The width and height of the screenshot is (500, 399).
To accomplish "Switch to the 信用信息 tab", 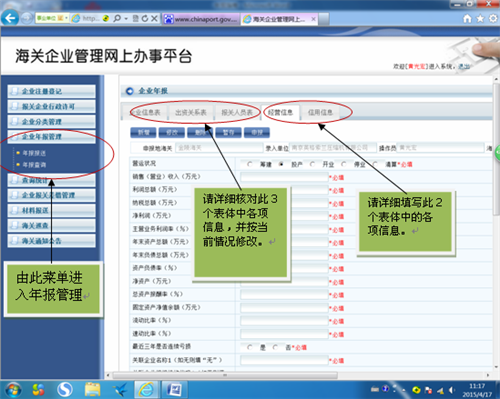I will pyautogui.click(x=320, y=113).
